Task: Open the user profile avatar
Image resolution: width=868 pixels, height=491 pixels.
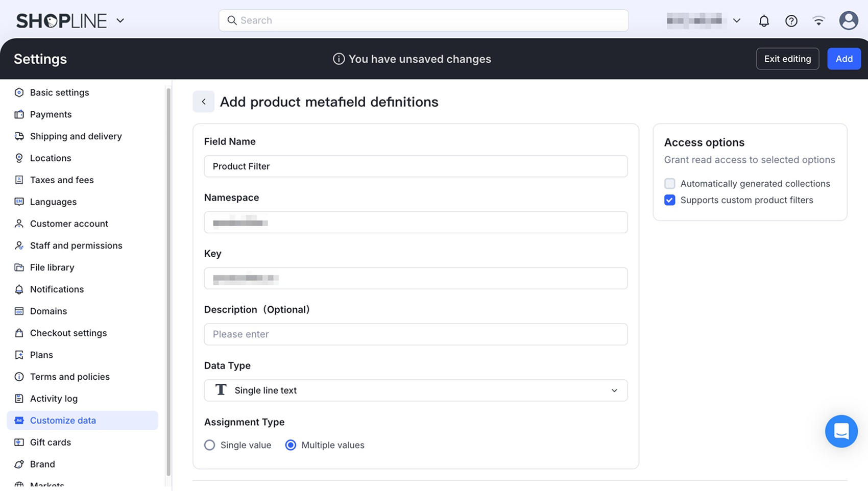Action: click(x=849, y=21)
